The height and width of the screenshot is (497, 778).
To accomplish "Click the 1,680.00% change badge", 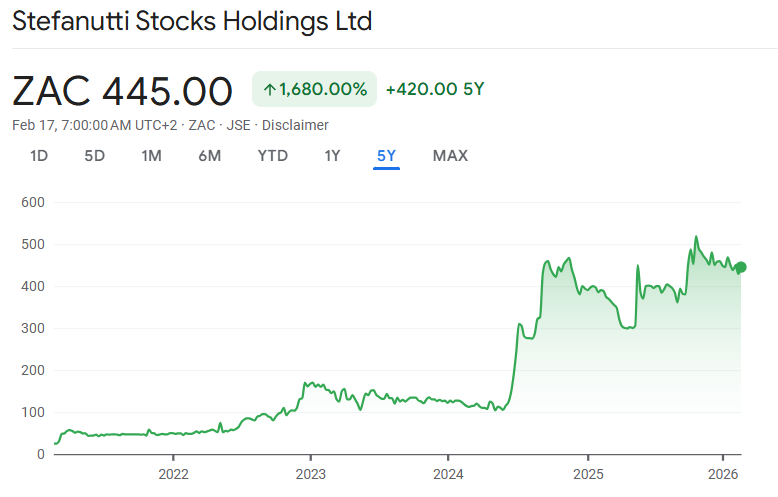I will tap(314, 89).
